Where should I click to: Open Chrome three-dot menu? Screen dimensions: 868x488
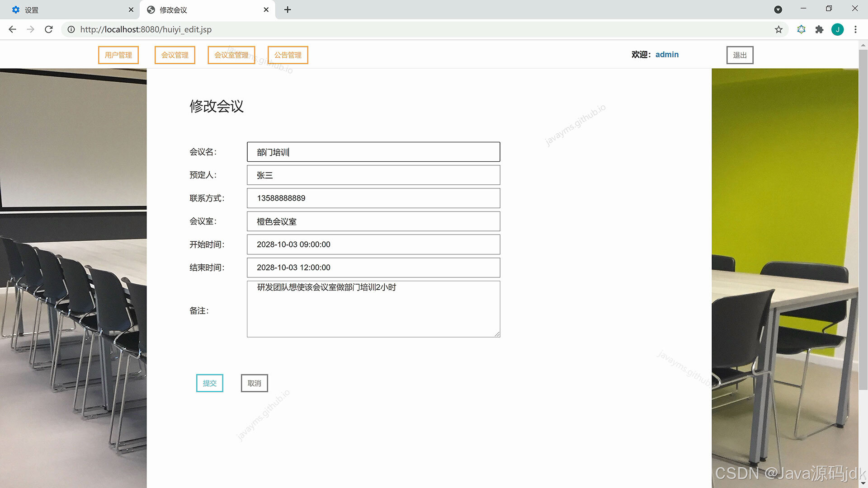pos(855,29)
